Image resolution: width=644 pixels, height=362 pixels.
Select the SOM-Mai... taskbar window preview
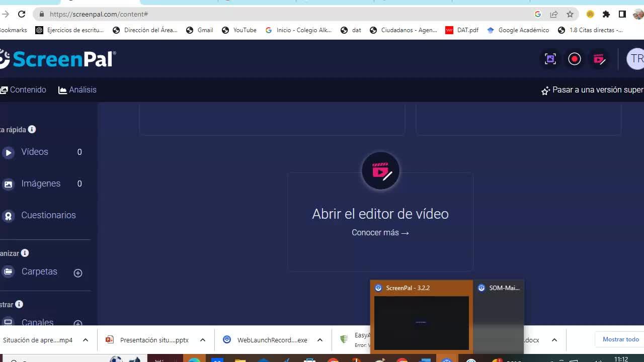[499, 316]
